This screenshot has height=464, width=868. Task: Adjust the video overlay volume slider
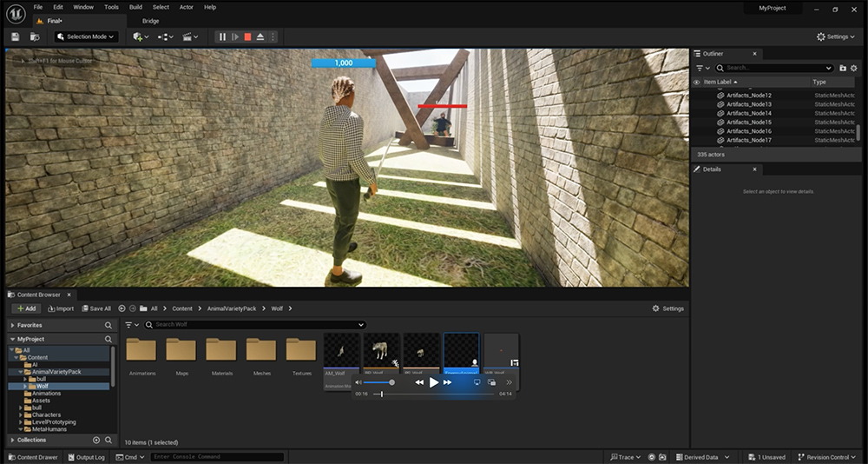point(379,382)
